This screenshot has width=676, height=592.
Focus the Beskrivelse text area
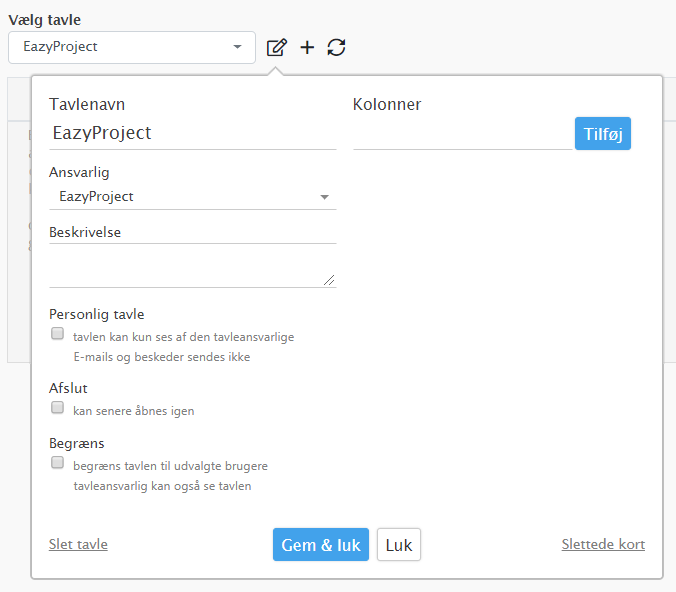click(x=193, y=266)
